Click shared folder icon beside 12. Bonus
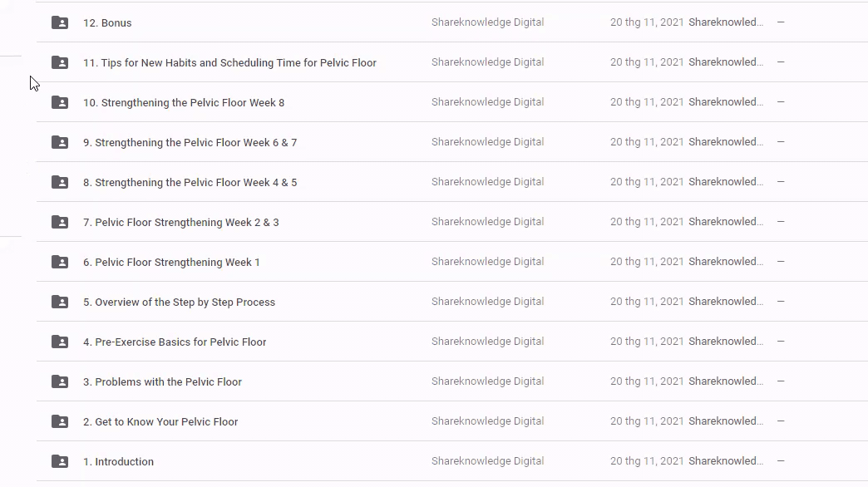Image resolution: width=868 pixels, height=487 pixels. click(x=60, y=22)
